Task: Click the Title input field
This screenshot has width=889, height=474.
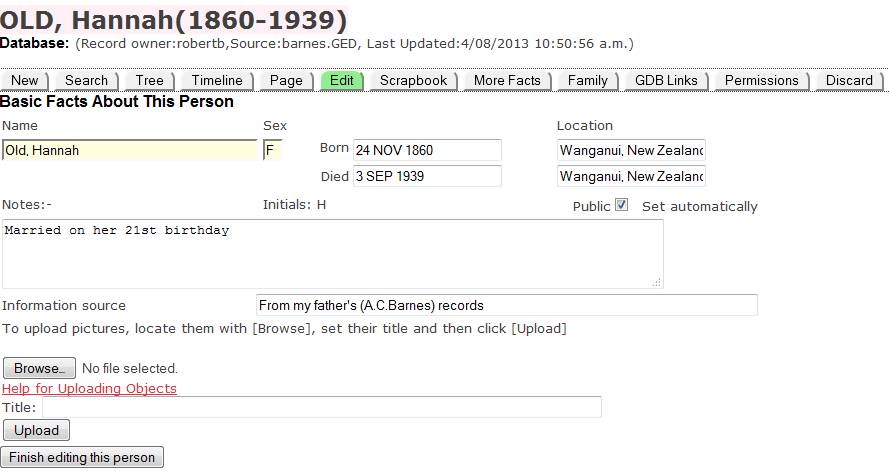Action: pyautogui.click(x=321, y=407)
